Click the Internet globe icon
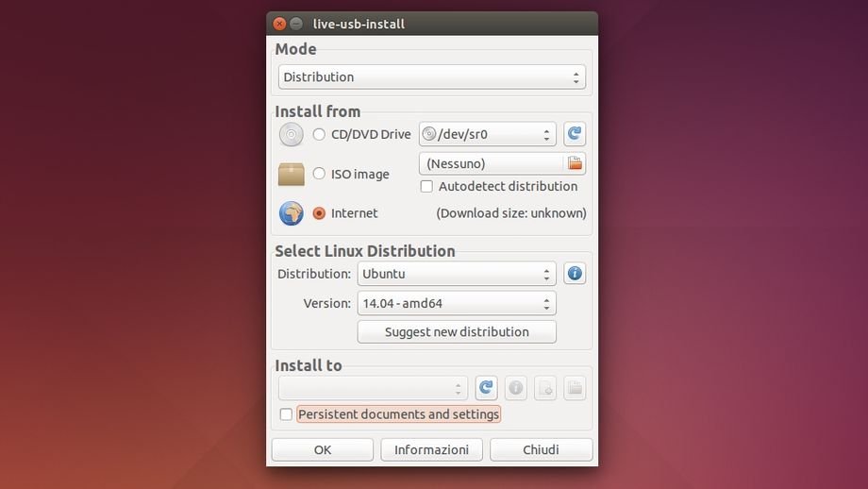 click(291, 213)
